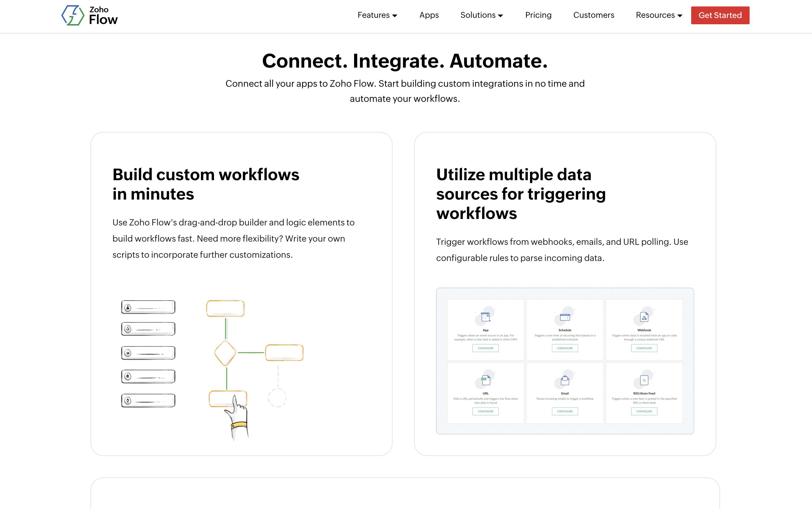This screenshot has height=509, width=812.
Task: Open the Features dropdown menu
Action: [377, 15]
